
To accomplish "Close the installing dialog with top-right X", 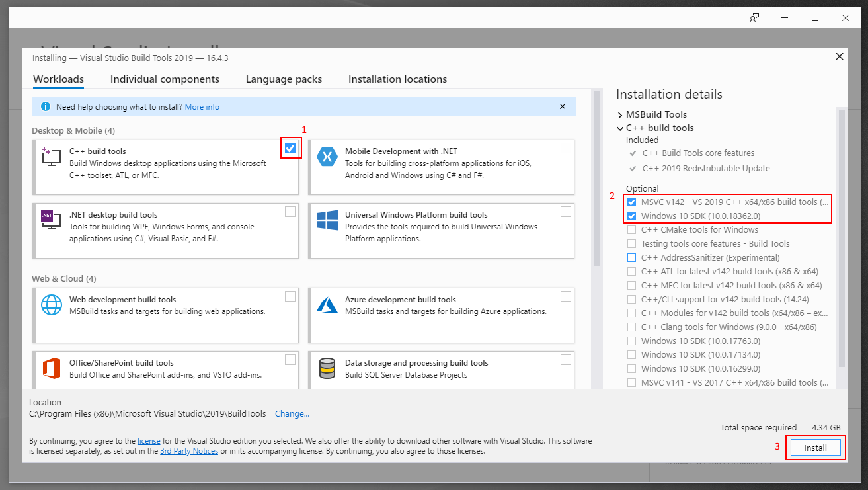I will coord(840,56).
